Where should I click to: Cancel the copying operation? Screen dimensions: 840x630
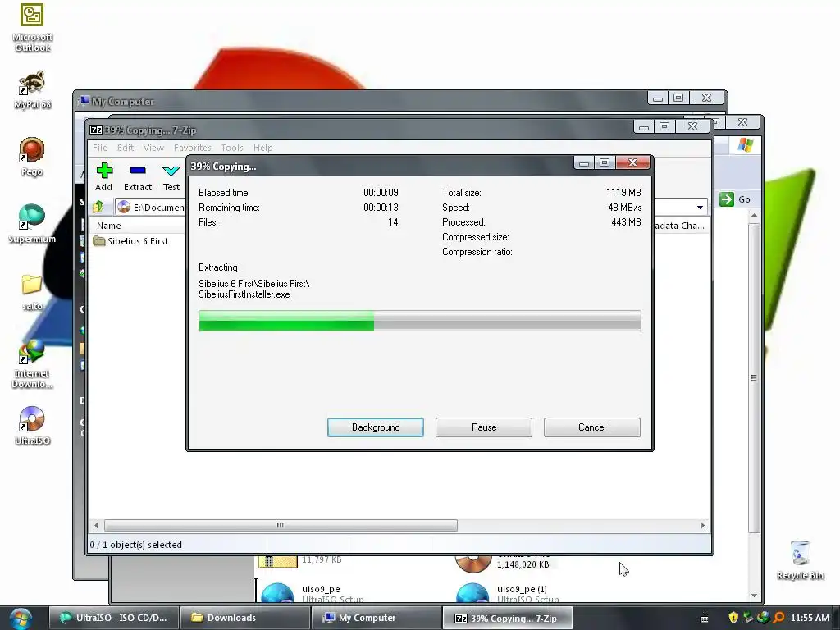pos(592,427)
